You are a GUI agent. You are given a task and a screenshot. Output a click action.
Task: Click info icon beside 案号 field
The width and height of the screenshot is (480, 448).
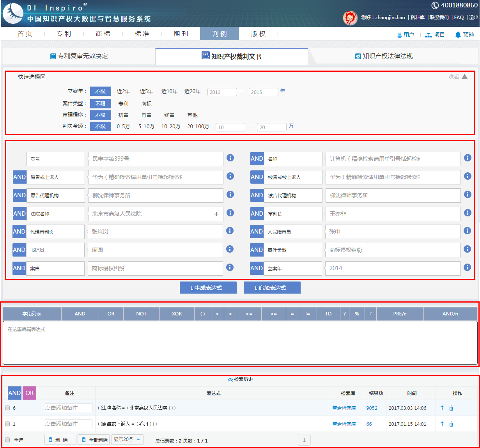click(230, 158)
